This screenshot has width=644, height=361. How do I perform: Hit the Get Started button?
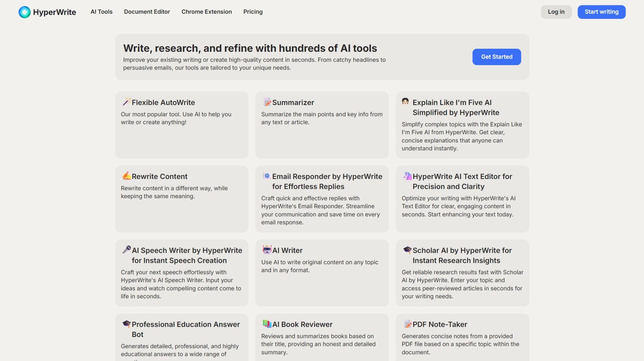(496, 57)
